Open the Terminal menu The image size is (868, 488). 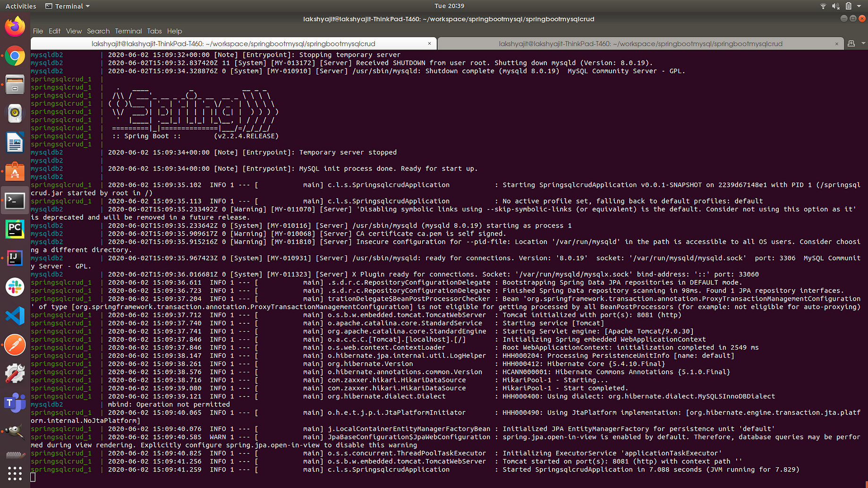point(128,31)
